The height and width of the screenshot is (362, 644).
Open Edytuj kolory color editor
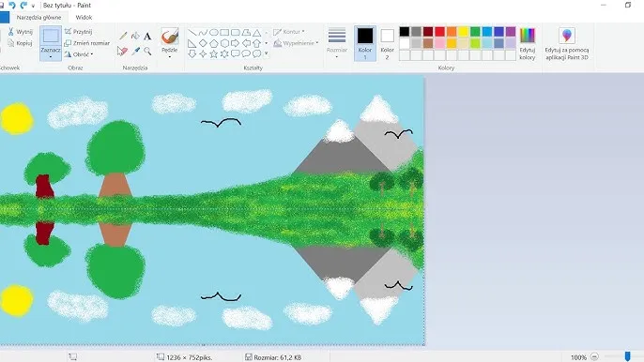pos(528,44)
